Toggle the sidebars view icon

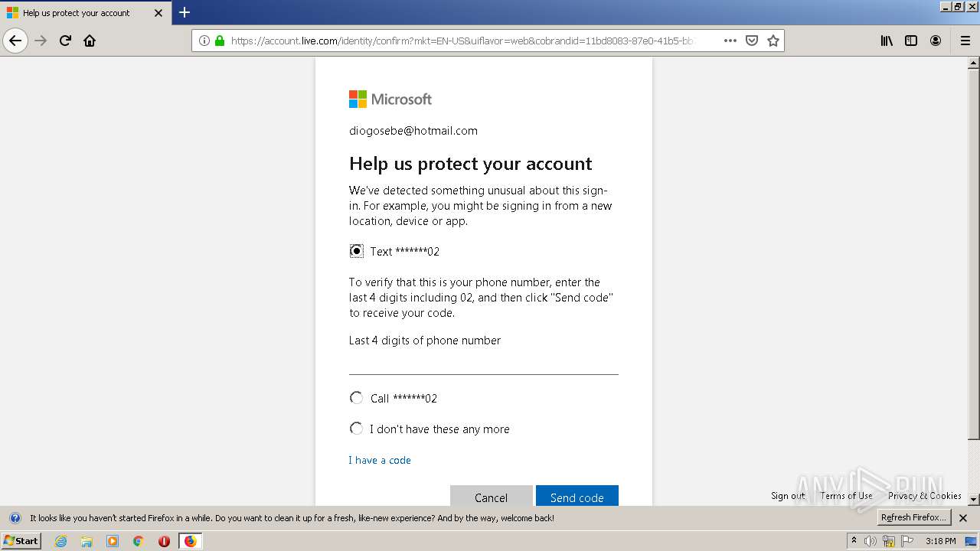point(911,41)
